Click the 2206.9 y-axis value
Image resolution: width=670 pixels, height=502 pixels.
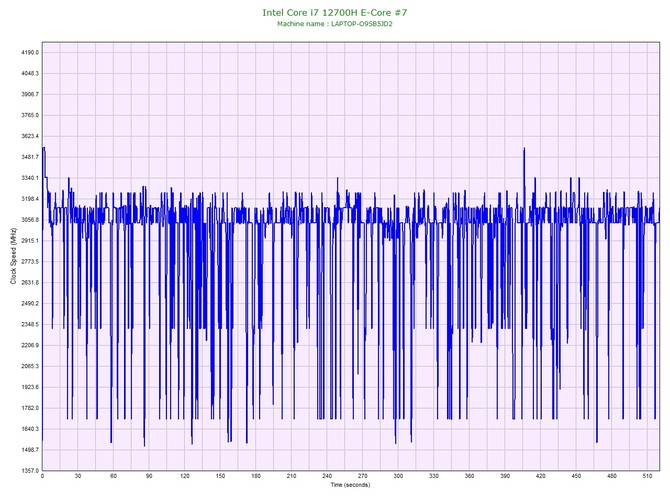coord(30,346)
